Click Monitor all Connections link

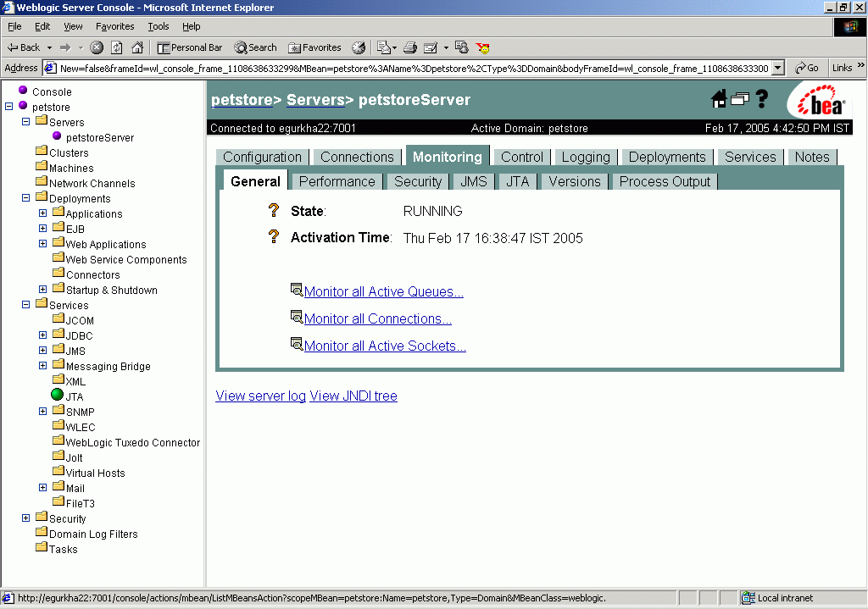click(x=377, y=318)
